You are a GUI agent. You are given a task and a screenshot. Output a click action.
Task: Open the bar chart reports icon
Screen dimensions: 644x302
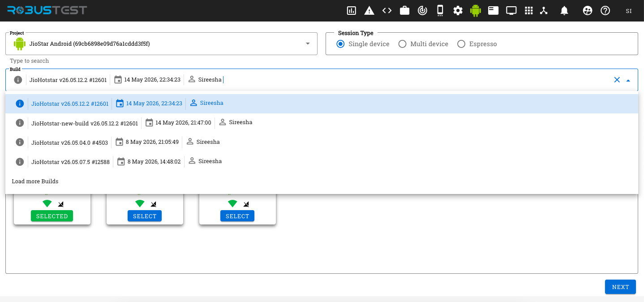tap(352, 11)
